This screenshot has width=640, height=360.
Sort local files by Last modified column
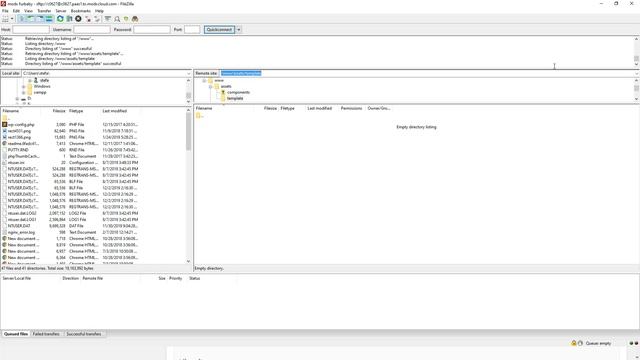tap(115, 111)
